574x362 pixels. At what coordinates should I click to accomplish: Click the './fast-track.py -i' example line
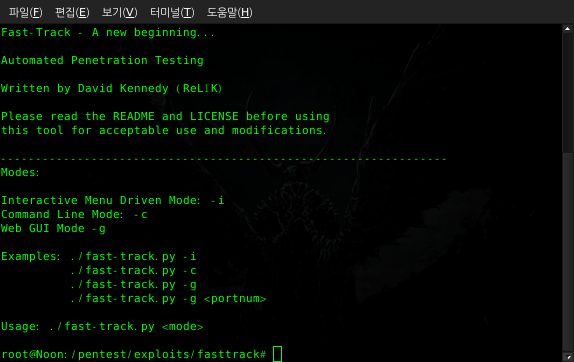(x=133, y=256)
